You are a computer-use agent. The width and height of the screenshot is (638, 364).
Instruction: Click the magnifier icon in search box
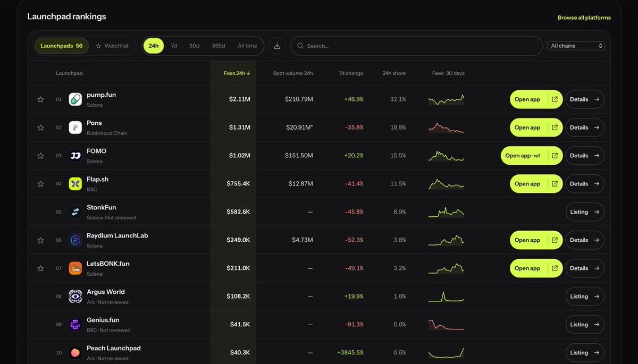click(x=300, y=46)
